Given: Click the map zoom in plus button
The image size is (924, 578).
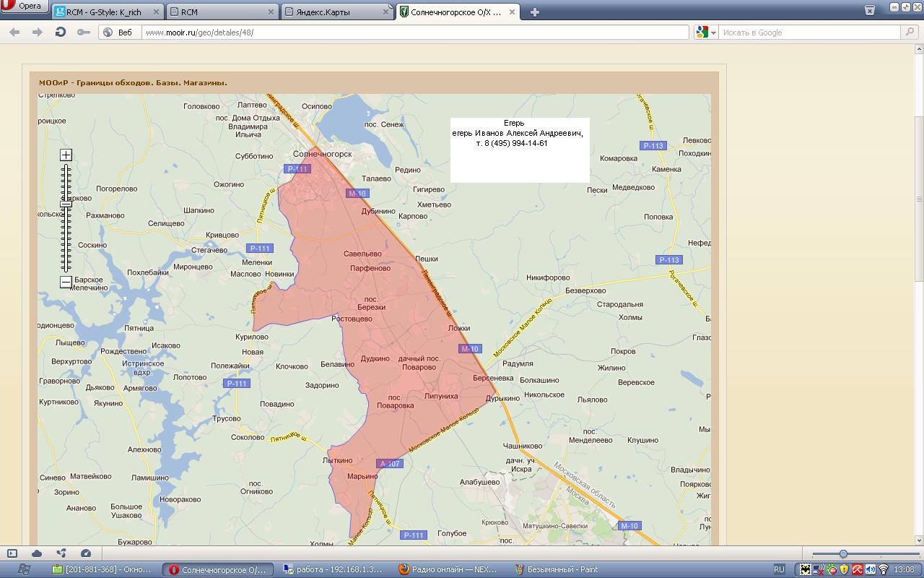Looking at the screenshot, I should 66,155.
